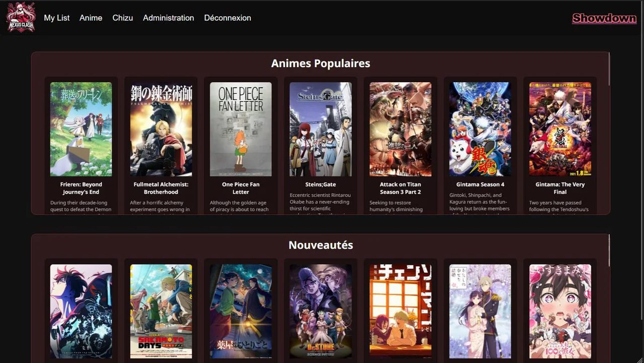This screenshot has width=644, height=363.
Task: Click the description "Although the golden age"
Action: (241, 207)
